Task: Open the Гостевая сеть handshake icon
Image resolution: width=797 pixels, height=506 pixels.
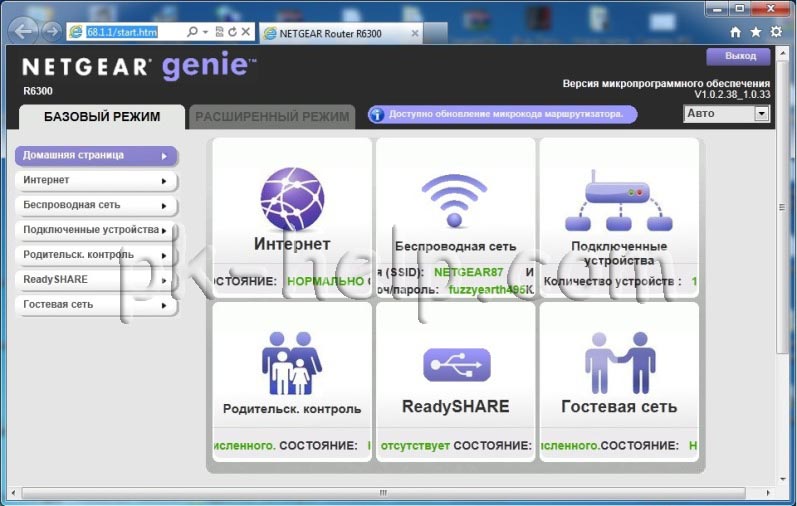Action: 620,363
